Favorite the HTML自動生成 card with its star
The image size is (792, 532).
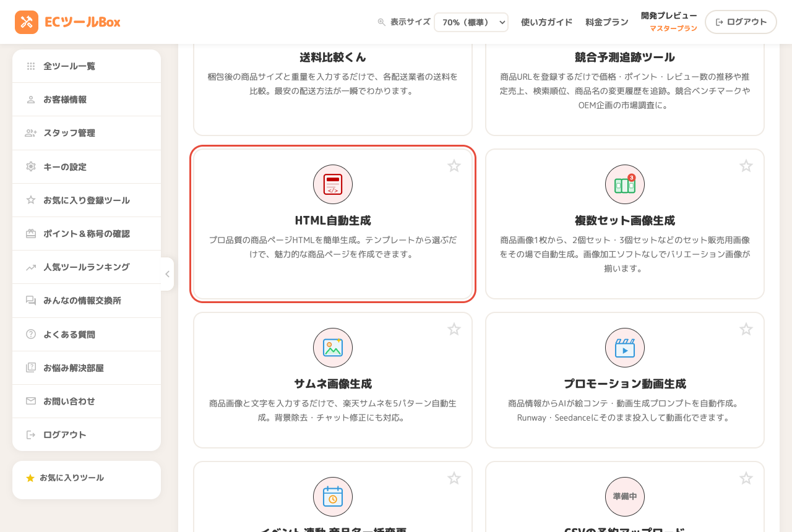click(454, 166)
